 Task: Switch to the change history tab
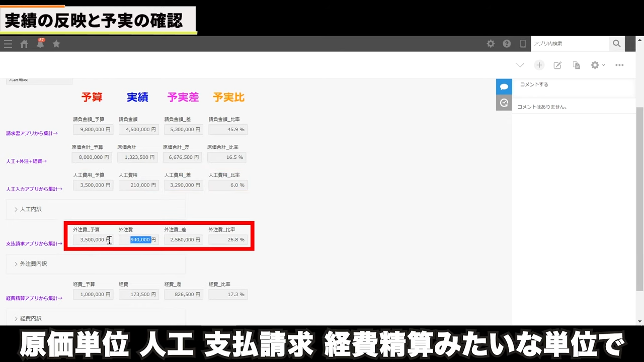click(x=504, y=103)
